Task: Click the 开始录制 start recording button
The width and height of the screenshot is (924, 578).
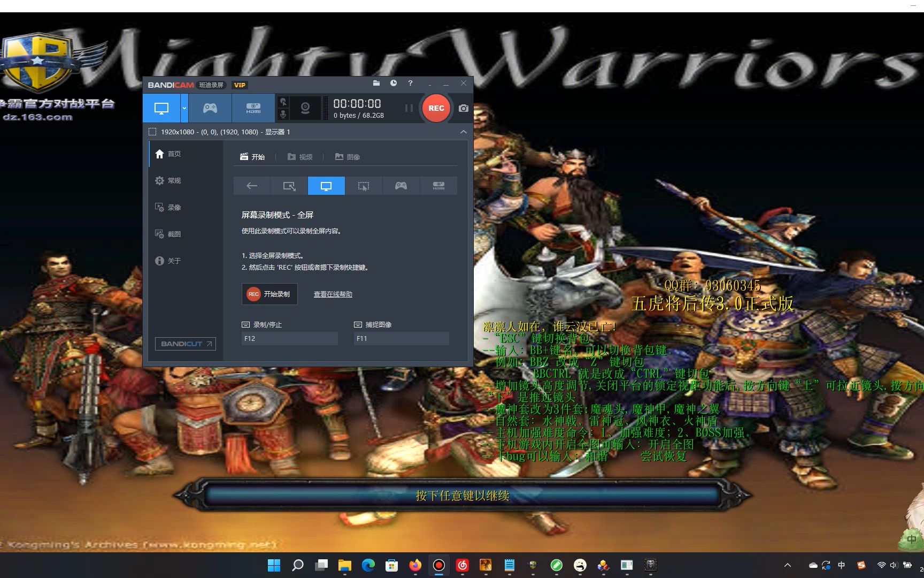Action: [269, 294]
